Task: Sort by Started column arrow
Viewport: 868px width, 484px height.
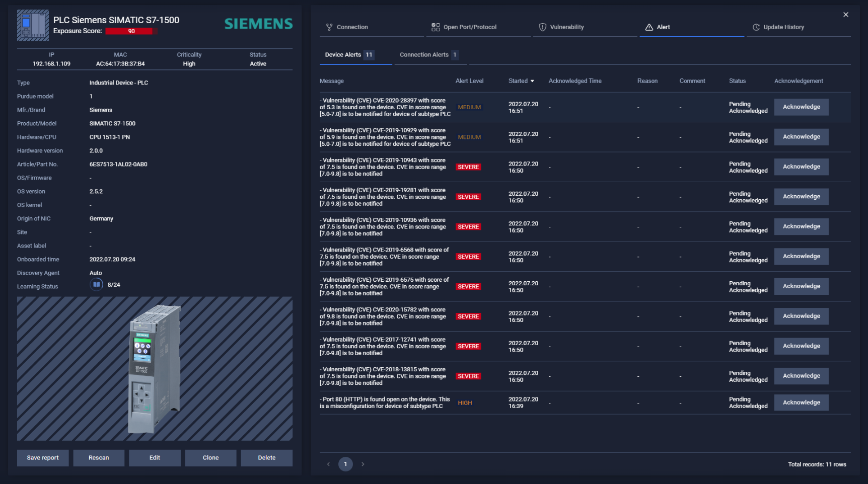Action: 532,81
